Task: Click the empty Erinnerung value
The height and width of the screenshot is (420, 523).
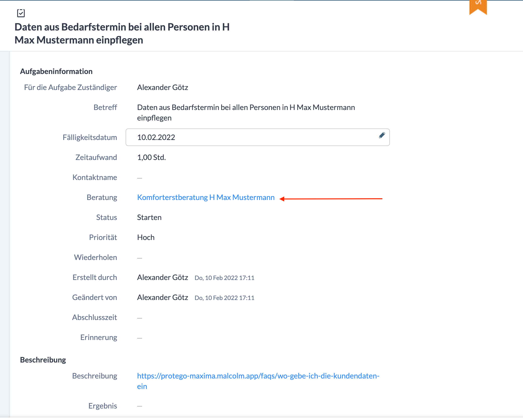Action: point(140,338)
